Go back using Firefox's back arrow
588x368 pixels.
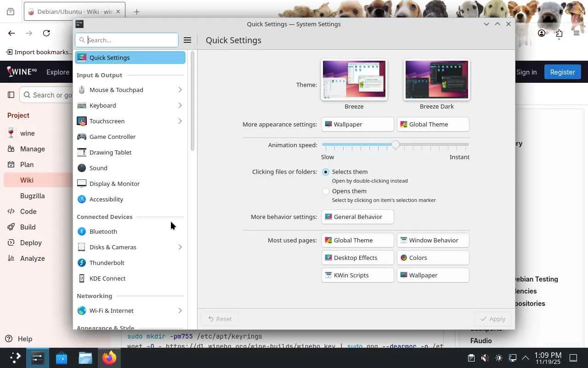click(x=11, y=33)
